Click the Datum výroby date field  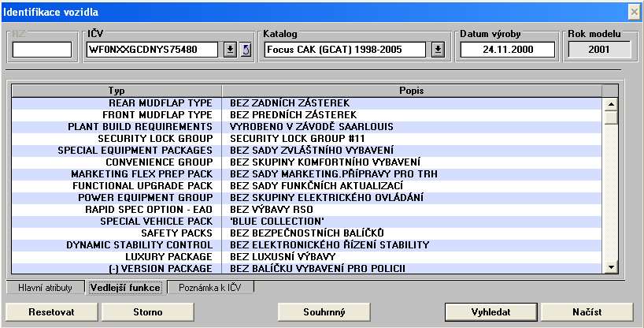(507, 50)
